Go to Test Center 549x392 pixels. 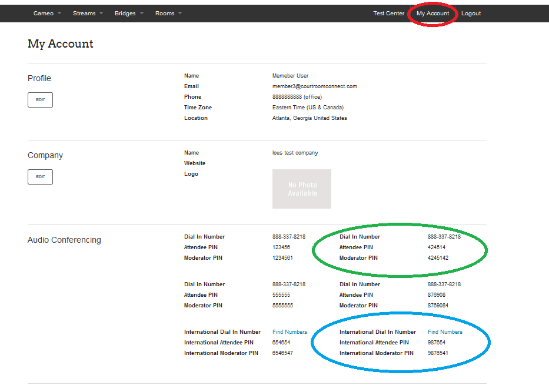(388, 14)
